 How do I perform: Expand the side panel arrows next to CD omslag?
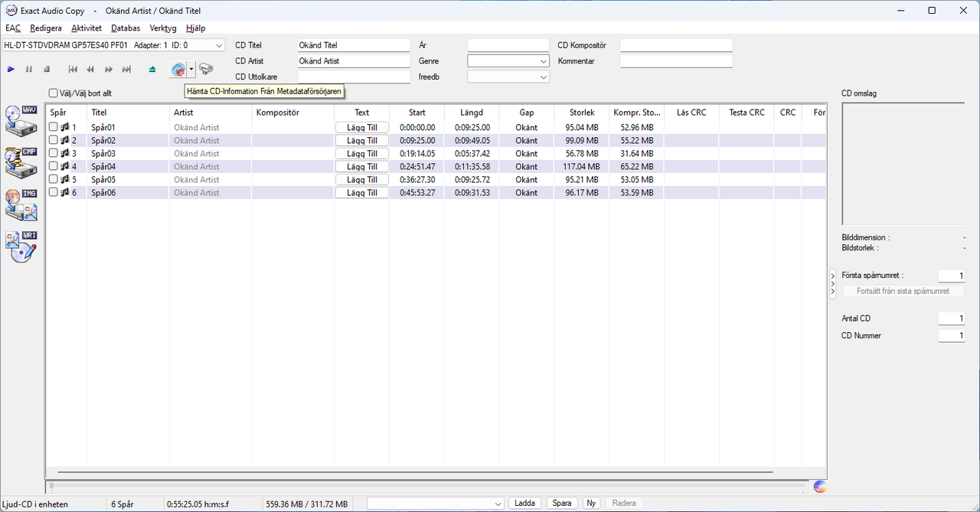[x=833, y=284]
